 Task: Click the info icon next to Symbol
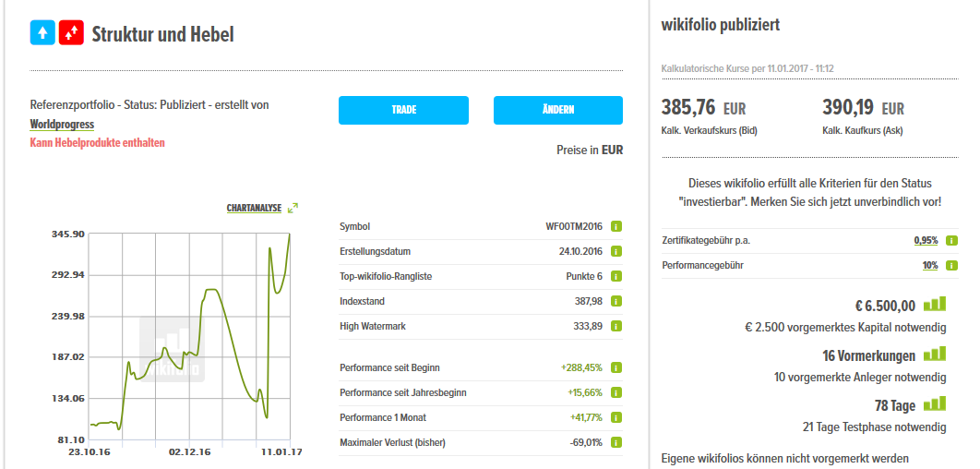[x=615, y=226]
